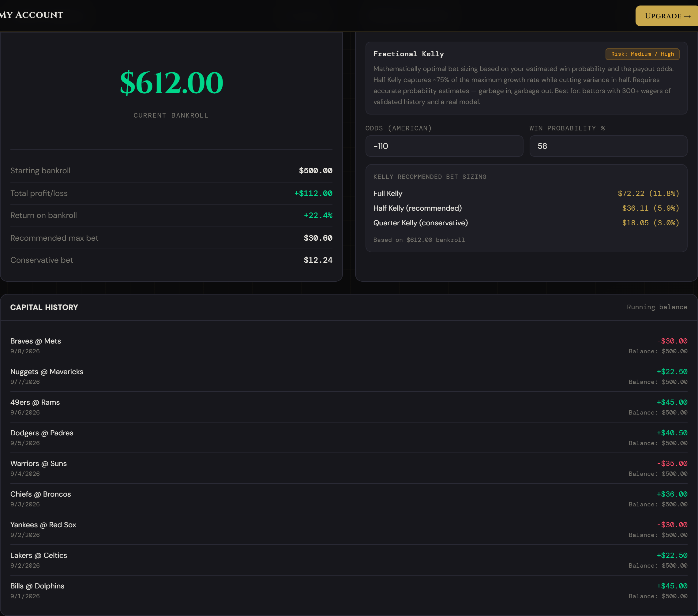Image resolution: width=698 pixels, height=616 pixels.
Task: Click the Conservative bet $12.24 value
Action: point(318,260)
